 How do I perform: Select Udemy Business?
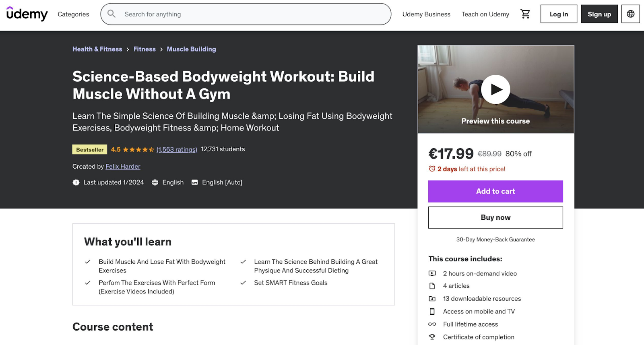[426, 14]
